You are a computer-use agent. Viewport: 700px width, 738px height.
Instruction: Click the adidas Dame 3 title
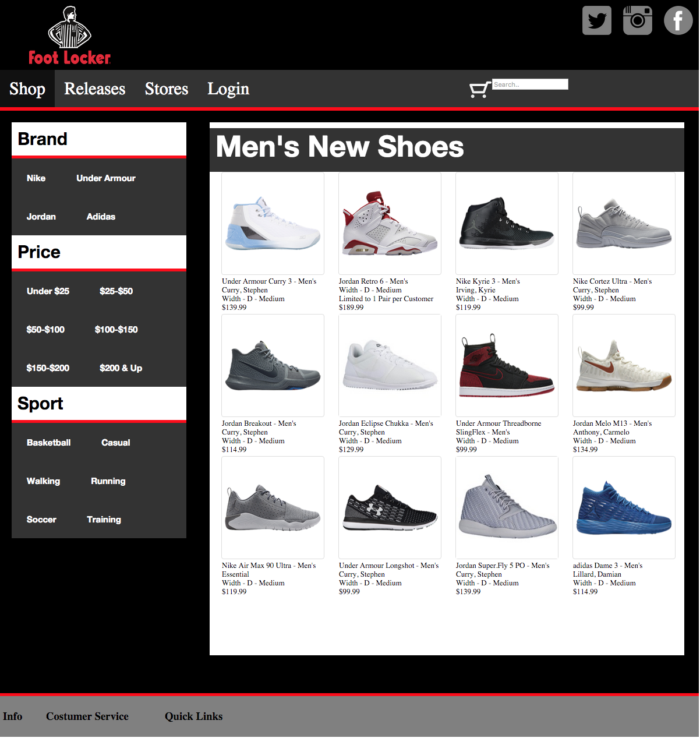pos(607,566)
